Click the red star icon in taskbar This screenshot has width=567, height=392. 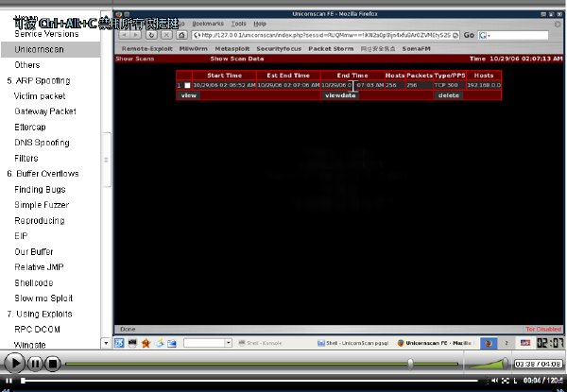click(146, 343)
